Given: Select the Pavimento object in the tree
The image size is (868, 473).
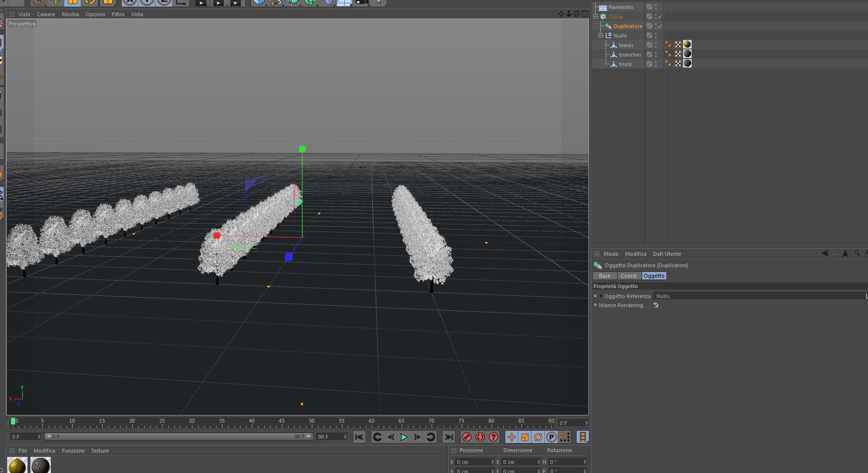Looking at the screenshot, I should tap(621, 7).
